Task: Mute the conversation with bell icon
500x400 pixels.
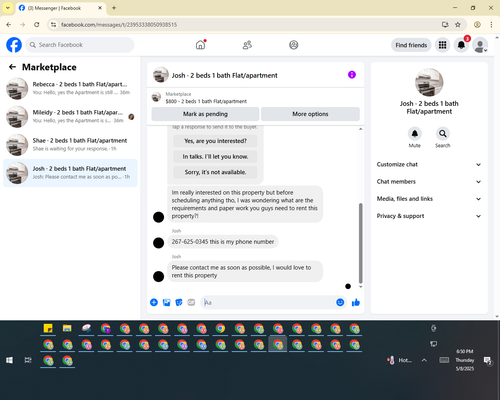Action: (415, 134)
